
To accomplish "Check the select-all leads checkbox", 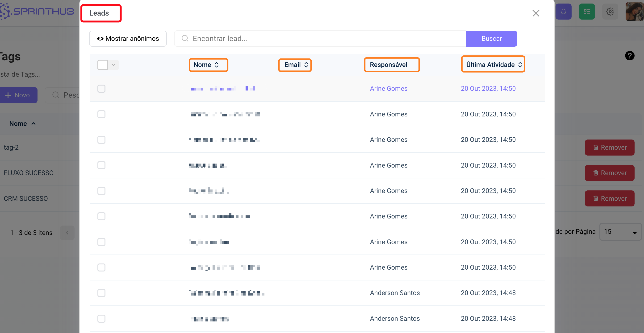I will 103,65.
